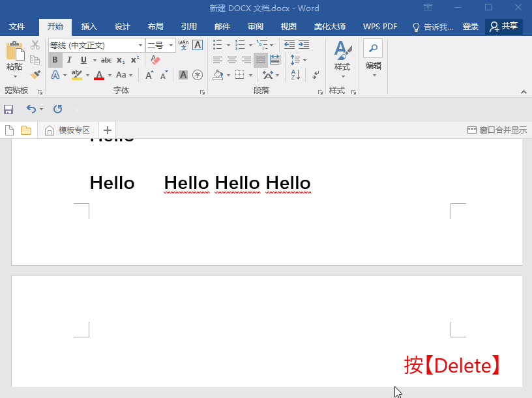Click the Redo arrow icon

[x=57, y=109]
